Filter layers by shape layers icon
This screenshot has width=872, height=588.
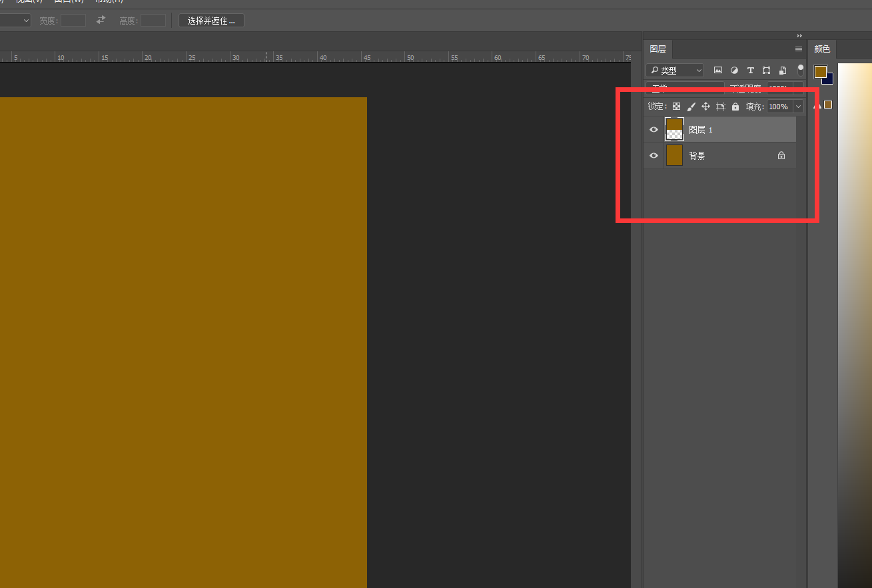(767, 70)
